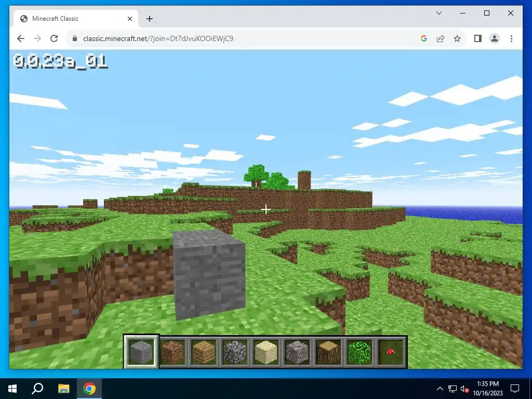Image resolution: width=532 pixels, height=399 pixels.
Task: Maximize the Chrome window
Action: 486,13
